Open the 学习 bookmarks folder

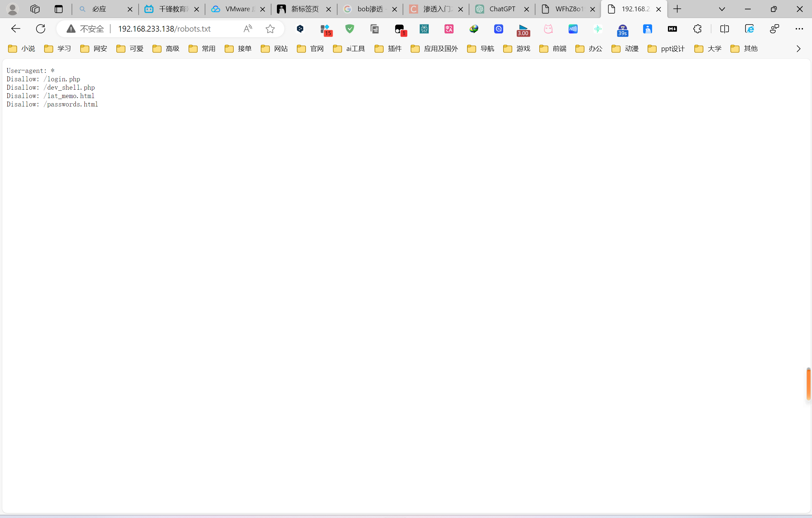[58, 49]
